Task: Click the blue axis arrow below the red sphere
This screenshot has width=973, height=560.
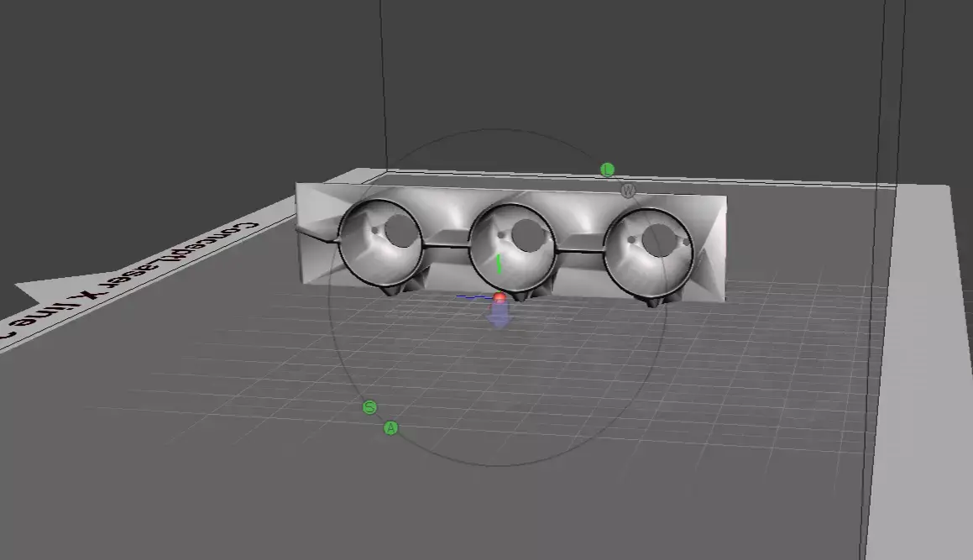Action: click(499, 316)
